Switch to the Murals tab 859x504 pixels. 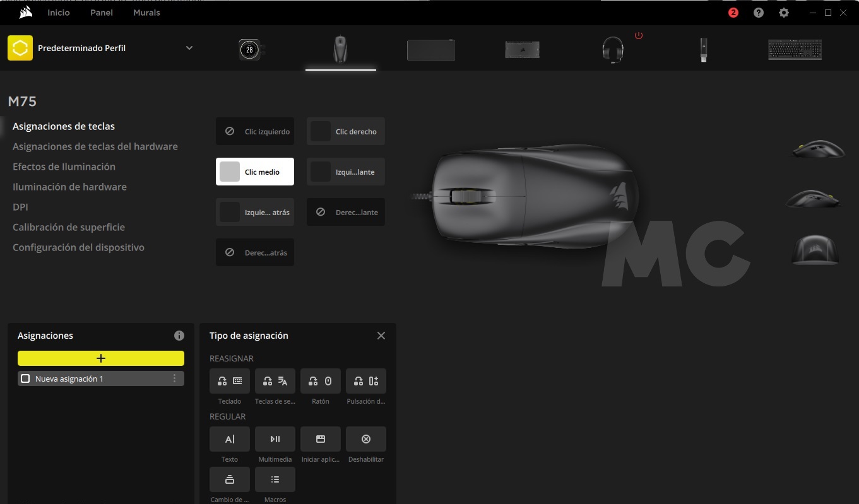(146, 13)
